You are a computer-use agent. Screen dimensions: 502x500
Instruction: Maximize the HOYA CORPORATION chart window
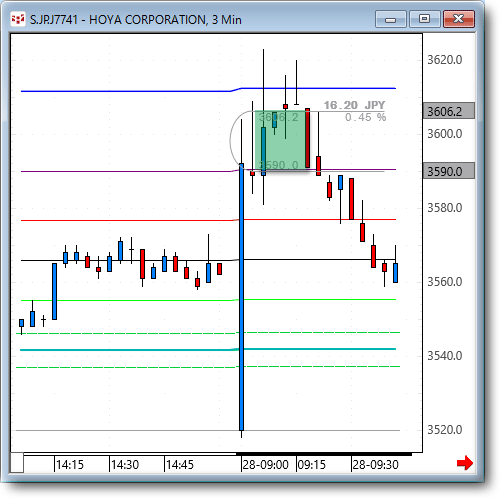coord(425,19)
